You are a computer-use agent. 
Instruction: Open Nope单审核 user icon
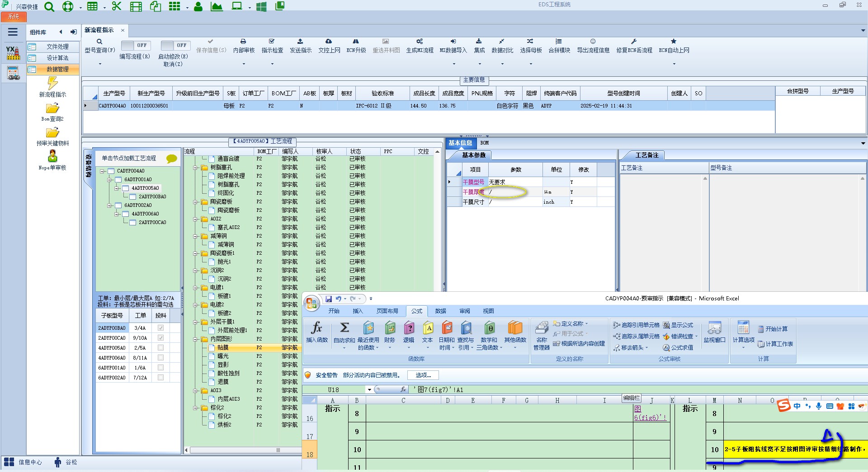(52, 156)
